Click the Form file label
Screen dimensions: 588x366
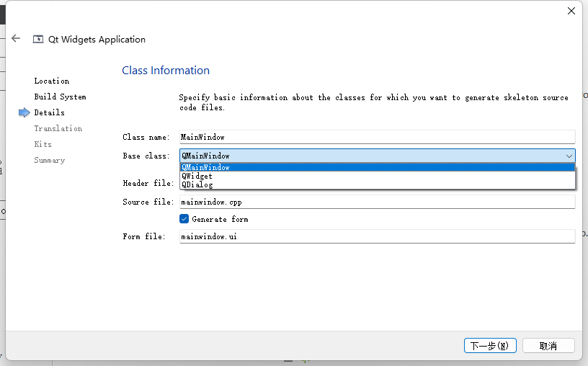[144, 236]
